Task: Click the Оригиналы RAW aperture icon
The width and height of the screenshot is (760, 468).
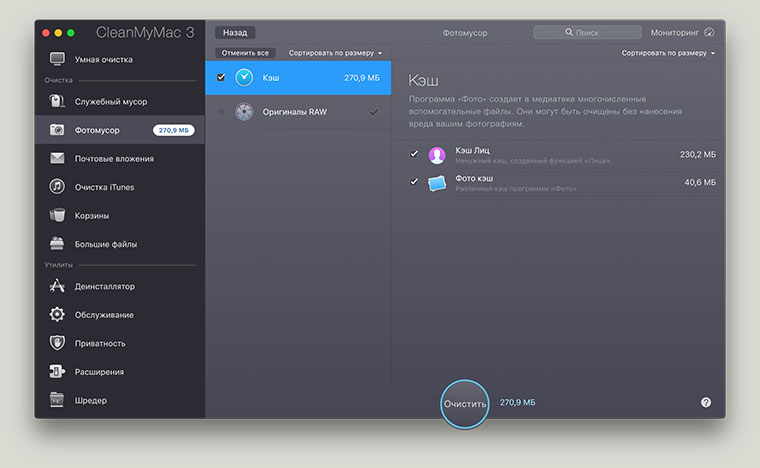Action: click(244, 111)
